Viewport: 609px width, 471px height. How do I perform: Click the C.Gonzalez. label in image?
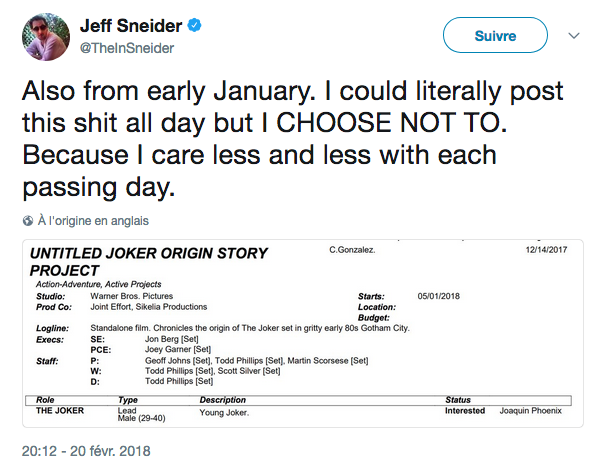click(x=352, y=250)
